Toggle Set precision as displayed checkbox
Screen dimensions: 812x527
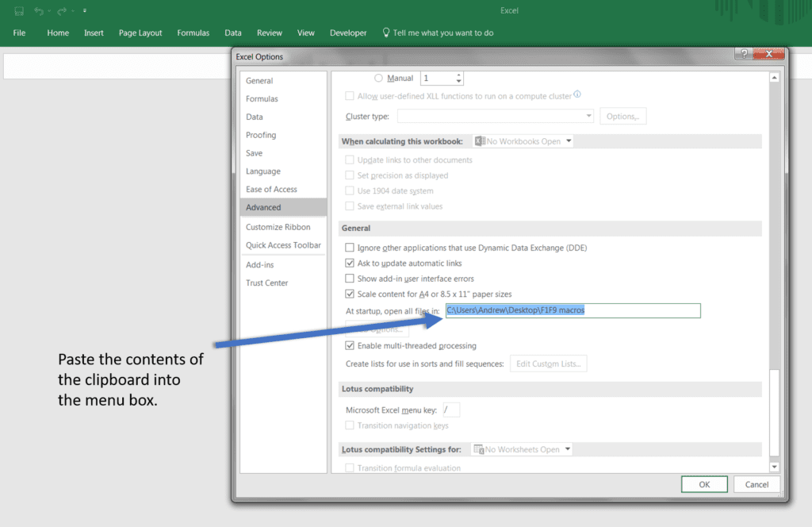350,175
